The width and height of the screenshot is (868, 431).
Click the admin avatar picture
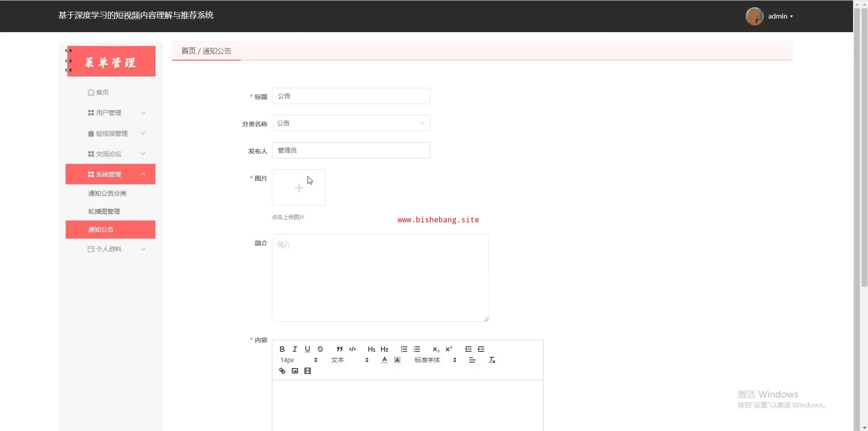click(x=754, y=16)
